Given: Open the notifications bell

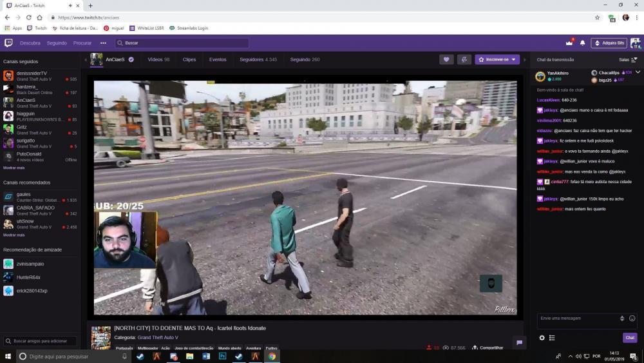Looking at the screenshot, I should (582, 43).
